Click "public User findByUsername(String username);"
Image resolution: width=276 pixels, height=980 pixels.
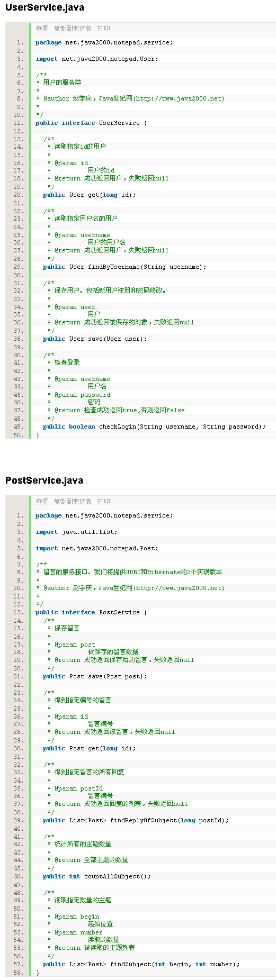coord(124,267)
